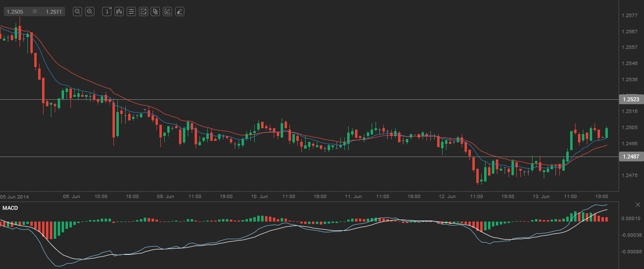Open the indicators settings sliders icon

(131, 11)
